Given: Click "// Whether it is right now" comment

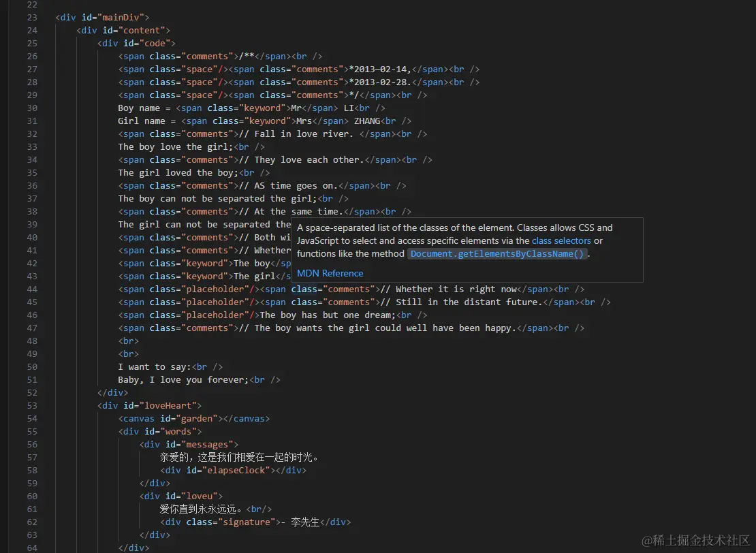Looking at the screenshot, I should point(449,289).
